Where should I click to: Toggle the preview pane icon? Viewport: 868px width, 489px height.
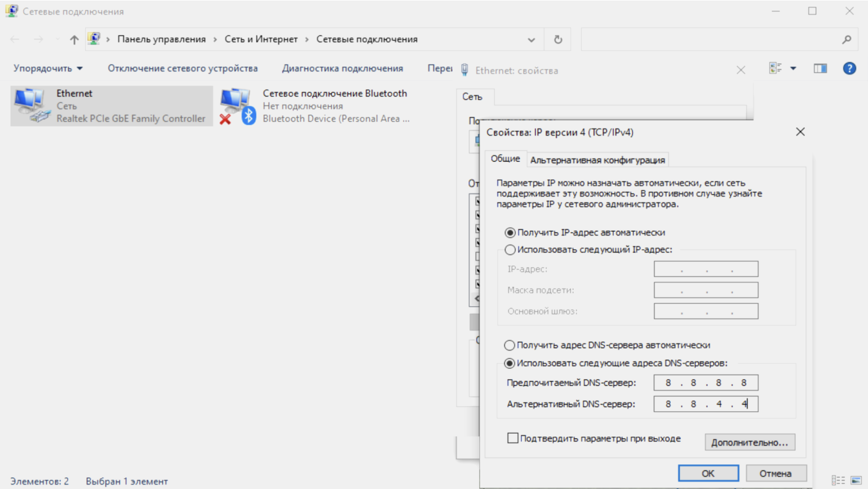(x=820, y=68)
